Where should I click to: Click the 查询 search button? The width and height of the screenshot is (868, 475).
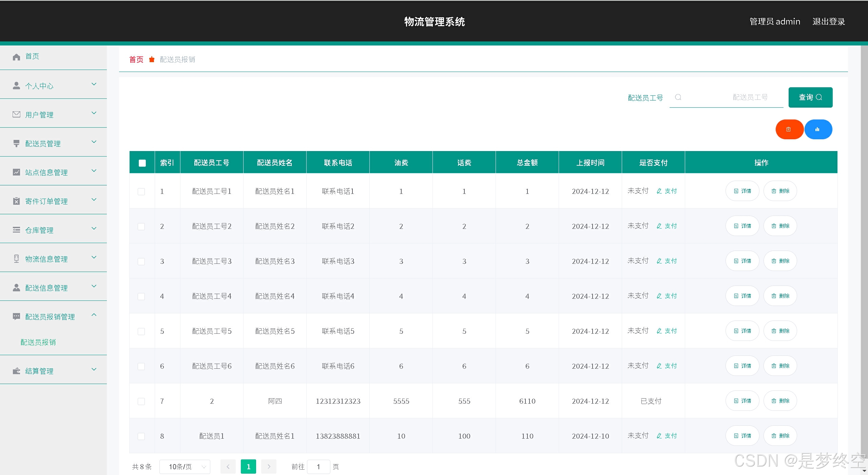point(810,97)
